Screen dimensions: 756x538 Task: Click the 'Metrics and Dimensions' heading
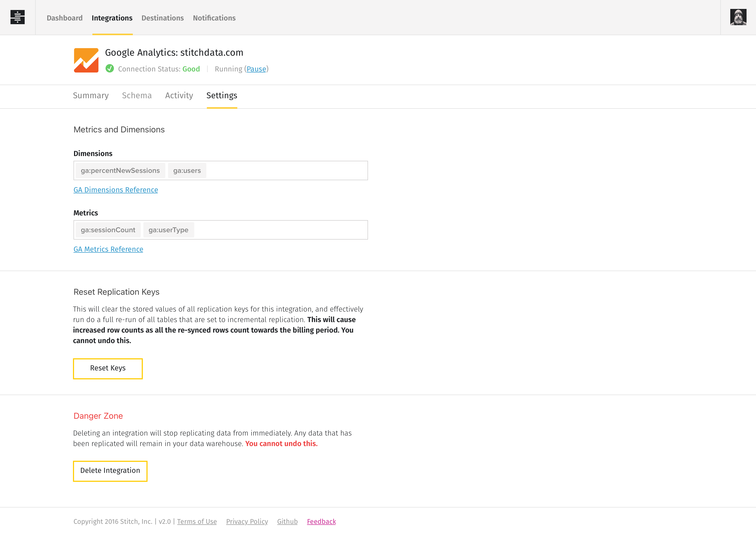[119, 130]
